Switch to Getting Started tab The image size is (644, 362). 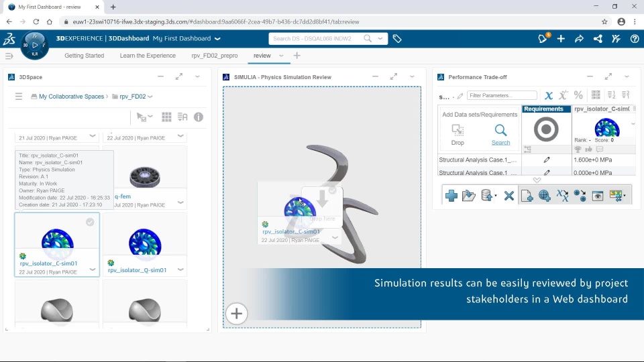coord(85,56)
